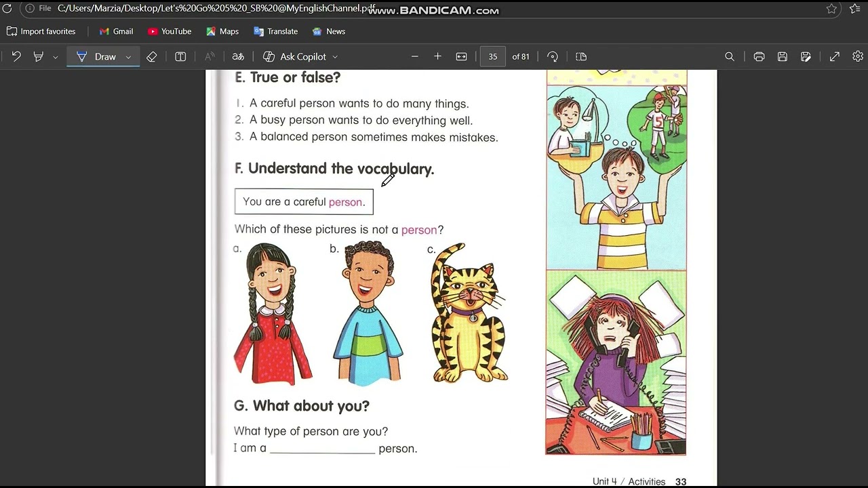
Task: Open the Maps bookmark
Action: (222, 31)
